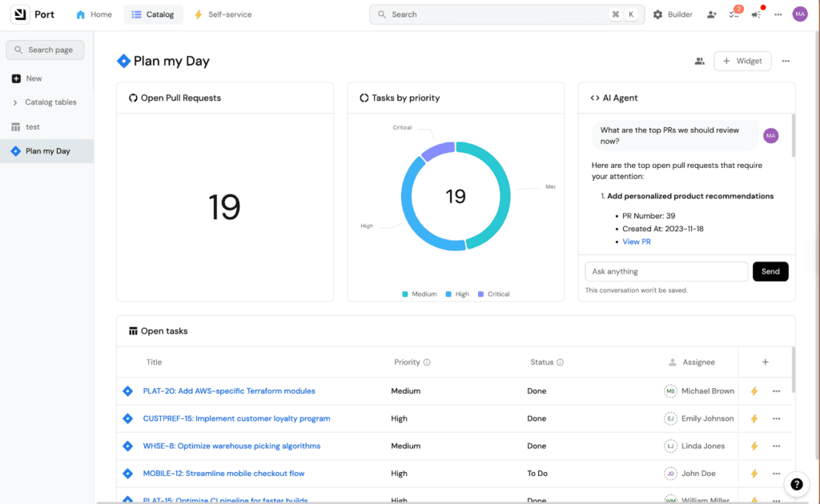Open the Self-service tab
This screenshot has height=504, width=820.
click(x=223, y=14)
